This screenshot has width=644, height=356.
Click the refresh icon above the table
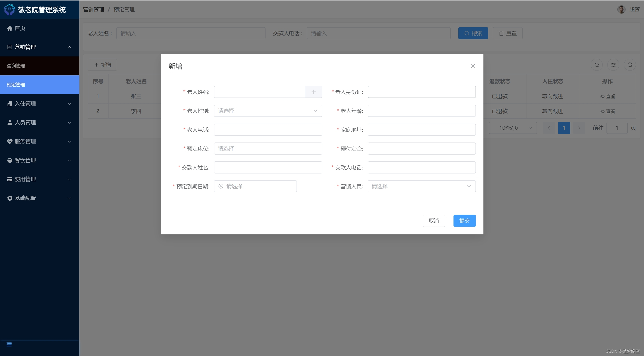596,65
